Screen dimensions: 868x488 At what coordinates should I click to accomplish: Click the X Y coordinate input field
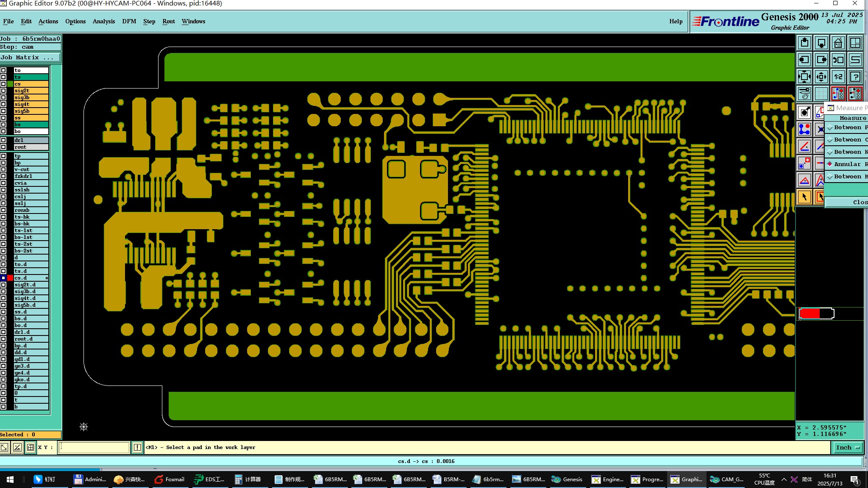94,447
